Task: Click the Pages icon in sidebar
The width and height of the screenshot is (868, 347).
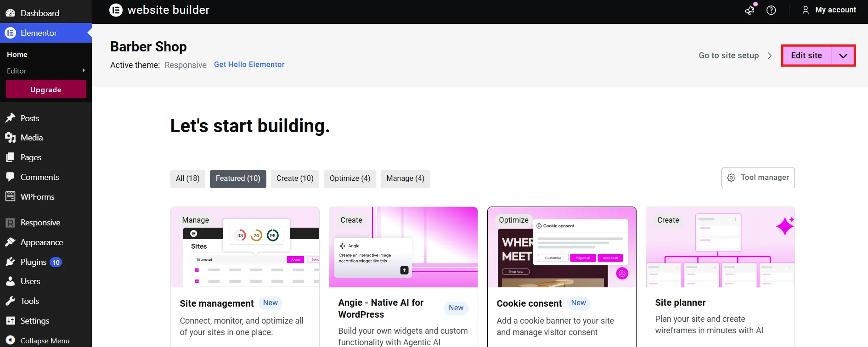Action: click(x=10, y=157)
